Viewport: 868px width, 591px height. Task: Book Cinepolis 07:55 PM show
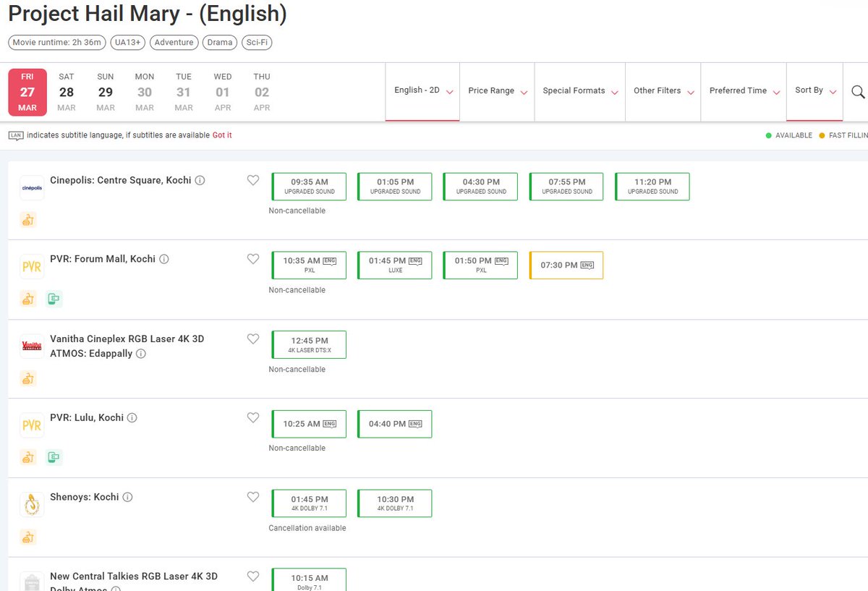[566, 187]
